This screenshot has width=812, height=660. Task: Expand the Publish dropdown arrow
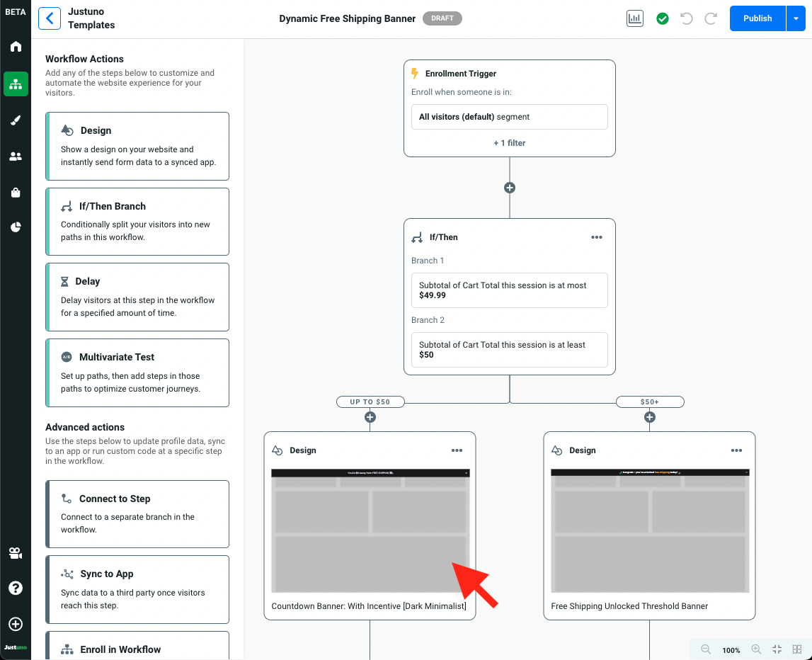[x=796, y=19]
